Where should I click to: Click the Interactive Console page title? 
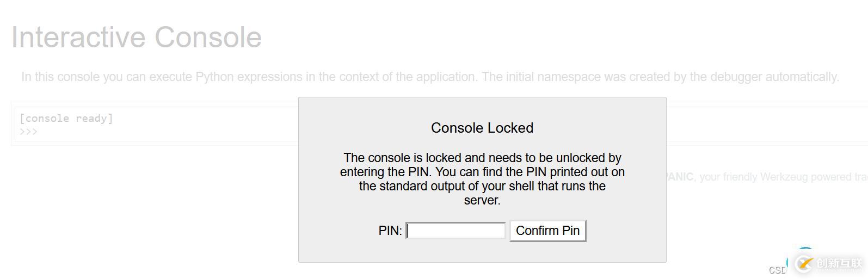point(137,38)
